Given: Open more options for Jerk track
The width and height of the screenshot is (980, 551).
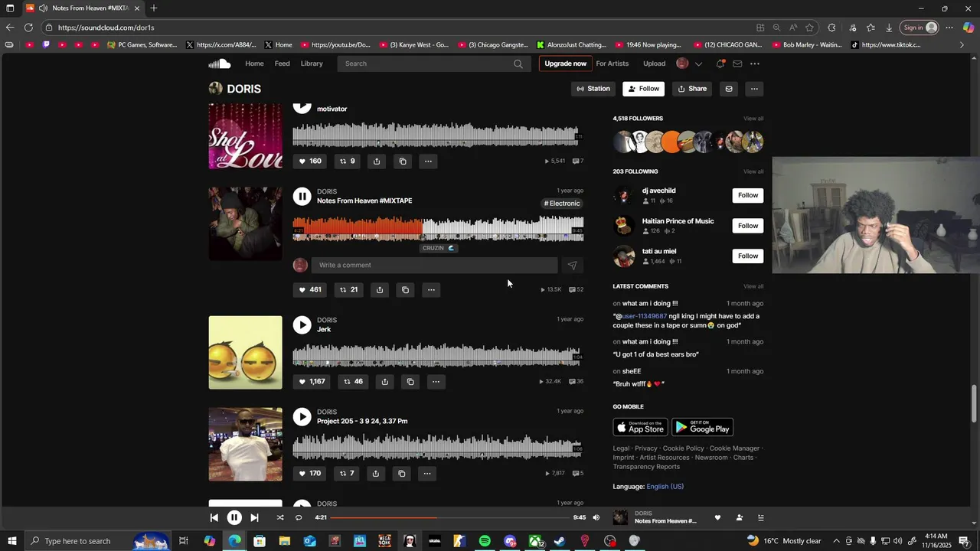Looking at the screenshot, I should point(436,381).
